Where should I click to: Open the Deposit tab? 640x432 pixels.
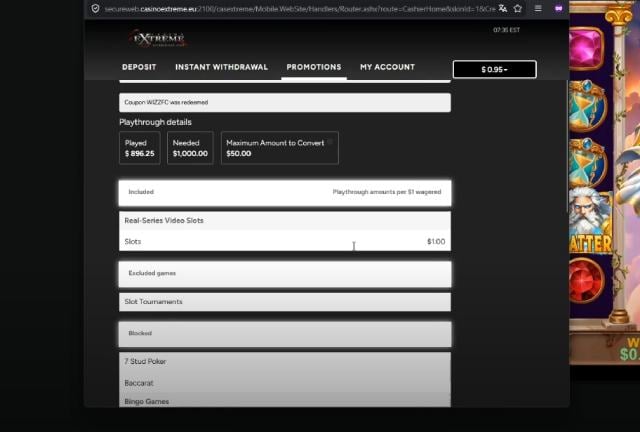click(x=139, y=67)
